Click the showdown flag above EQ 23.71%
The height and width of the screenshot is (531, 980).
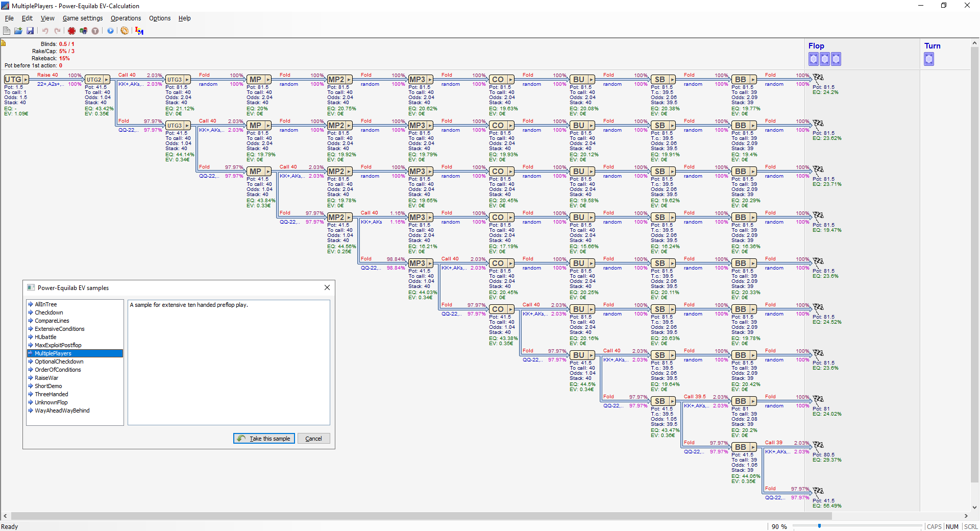[x=818, y=170]
